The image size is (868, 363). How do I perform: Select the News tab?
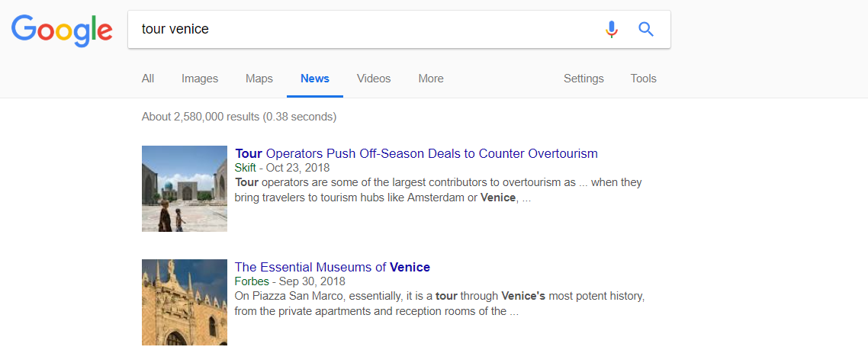(x=315, y=79)
